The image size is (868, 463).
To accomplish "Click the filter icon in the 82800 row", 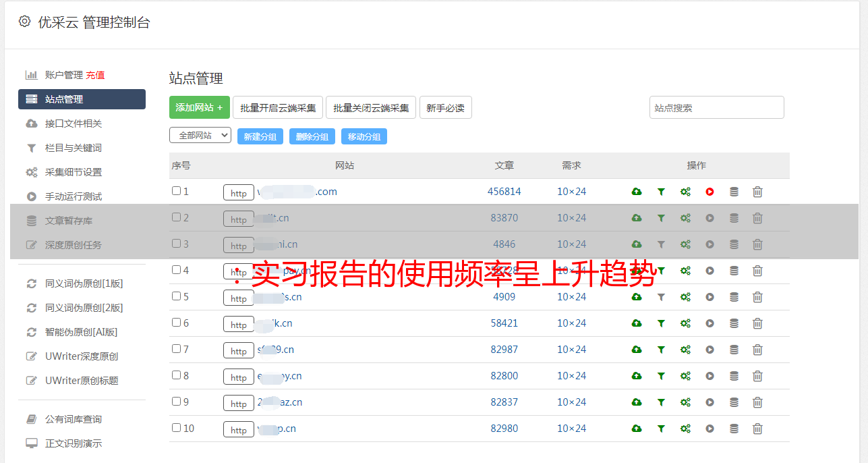I will pos(661,376).
